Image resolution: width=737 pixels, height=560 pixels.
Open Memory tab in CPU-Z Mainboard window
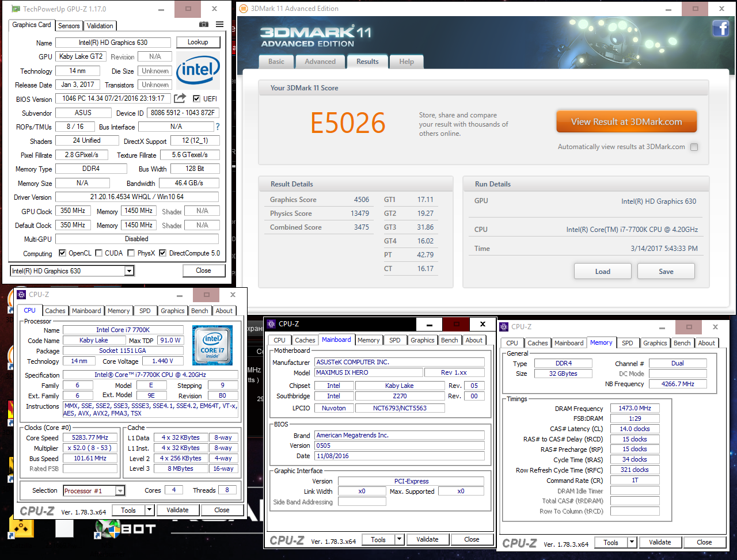(368, 340)
